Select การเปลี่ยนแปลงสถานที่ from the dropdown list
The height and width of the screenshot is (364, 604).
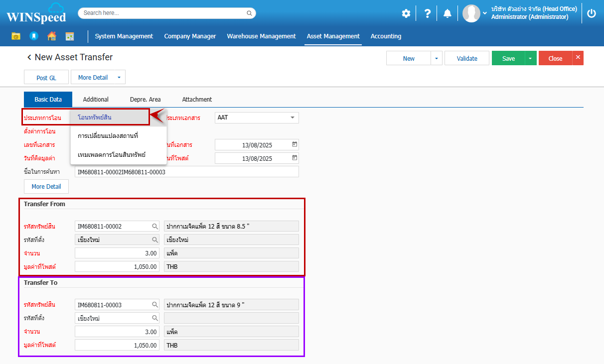pyautogui.click(x=108, y=135)
